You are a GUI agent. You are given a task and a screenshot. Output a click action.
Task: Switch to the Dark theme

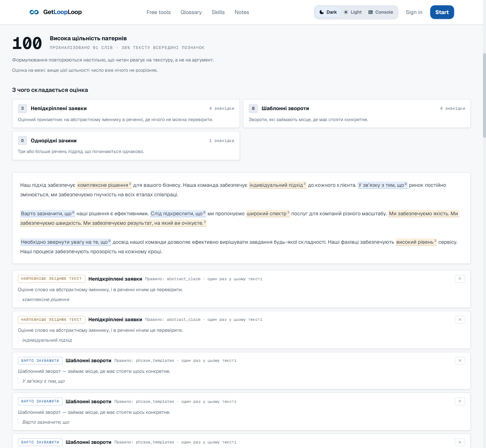coord(328,12)
